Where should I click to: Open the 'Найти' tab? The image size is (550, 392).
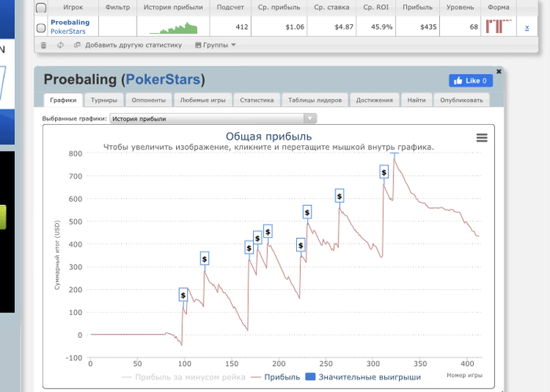[416, 100]
